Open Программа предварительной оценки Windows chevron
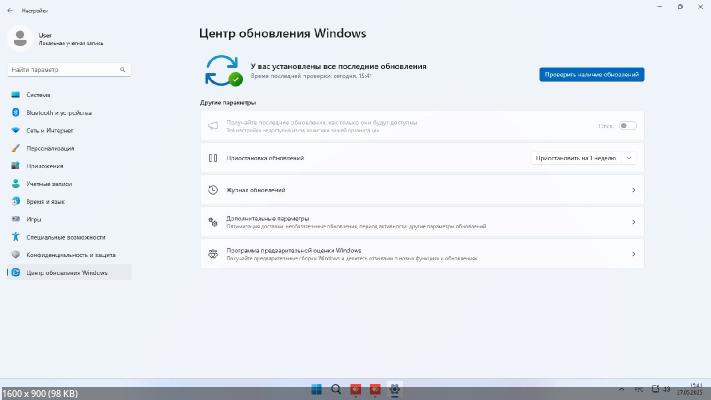711x400 pixels. pyautogui.click(x=633, y=254)
